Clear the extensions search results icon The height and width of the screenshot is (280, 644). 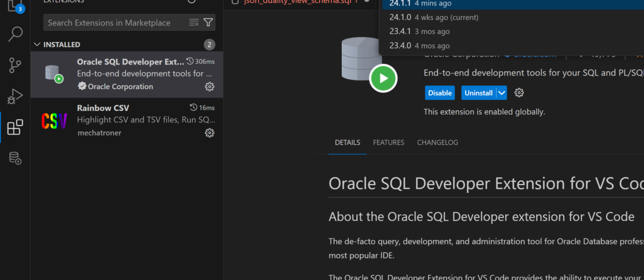coord(194,23)
